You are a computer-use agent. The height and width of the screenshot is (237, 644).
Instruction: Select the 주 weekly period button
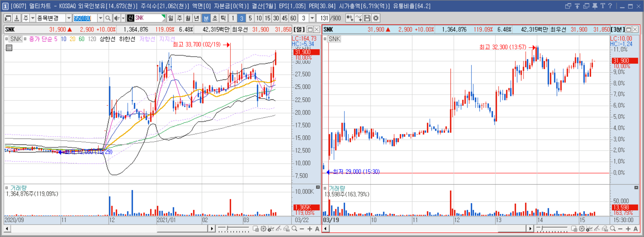coord(179,18)
